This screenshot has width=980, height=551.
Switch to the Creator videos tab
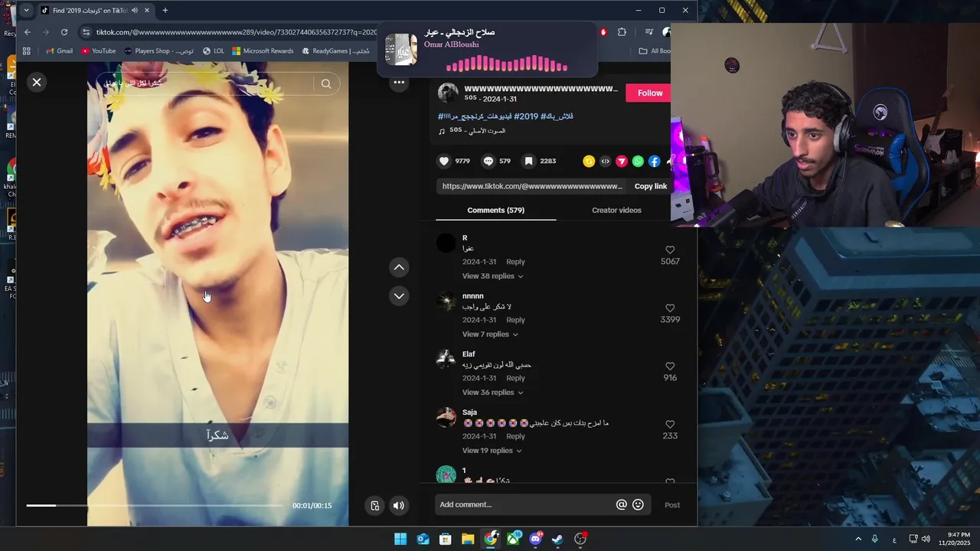(616, 210)
